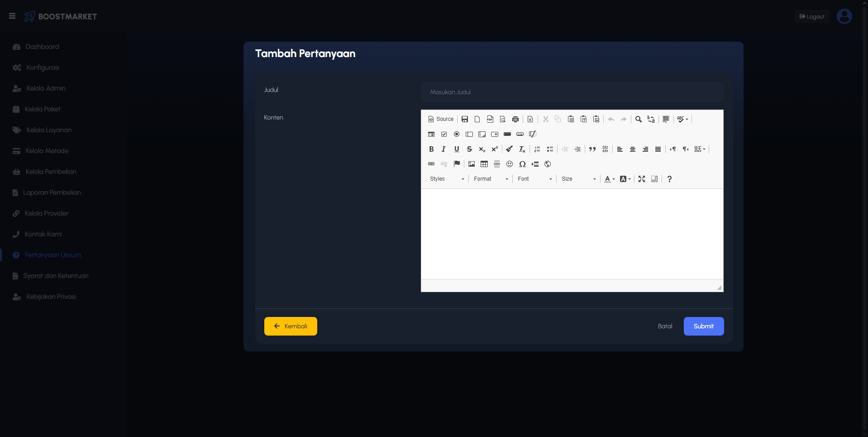Open the Preview icon

coord(503,119)
